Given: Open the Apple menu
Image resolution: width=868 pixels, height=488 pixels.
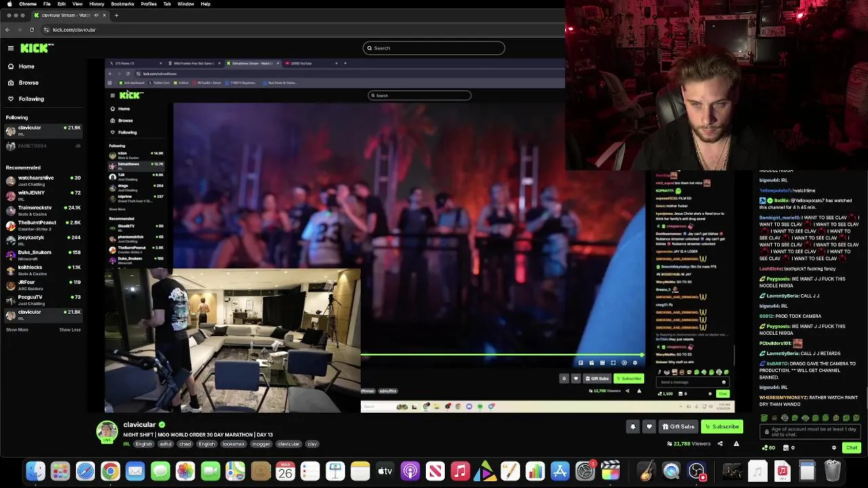Looking at the screenshot, I should point(9,4).
